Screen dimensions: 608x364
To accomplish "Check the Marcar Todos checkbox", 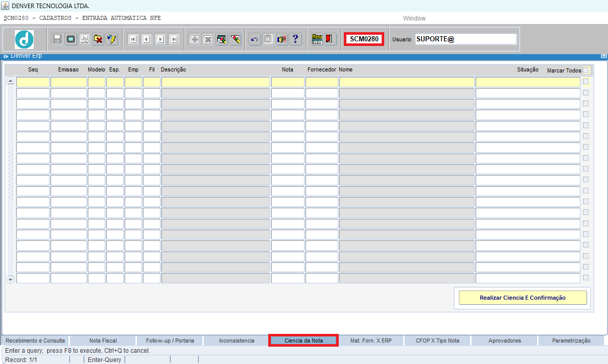I will [x=586, y=70].
